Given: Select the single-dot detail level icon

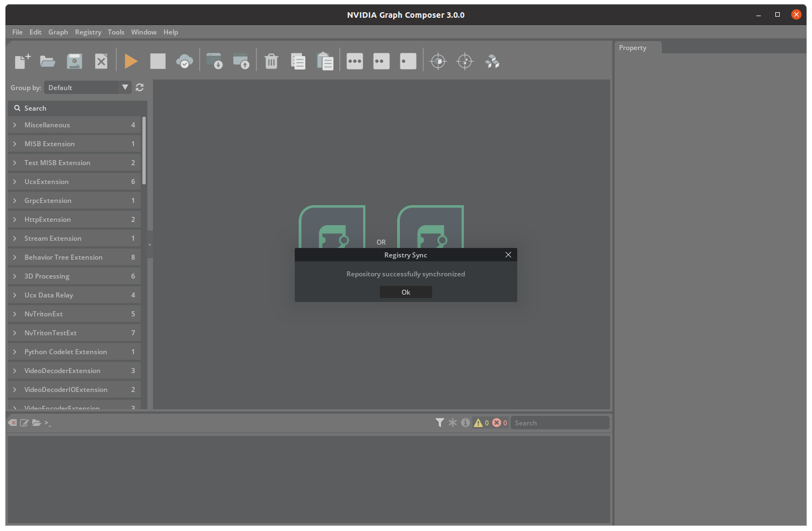Looking at the screenshot, I should tap(408, 61).
